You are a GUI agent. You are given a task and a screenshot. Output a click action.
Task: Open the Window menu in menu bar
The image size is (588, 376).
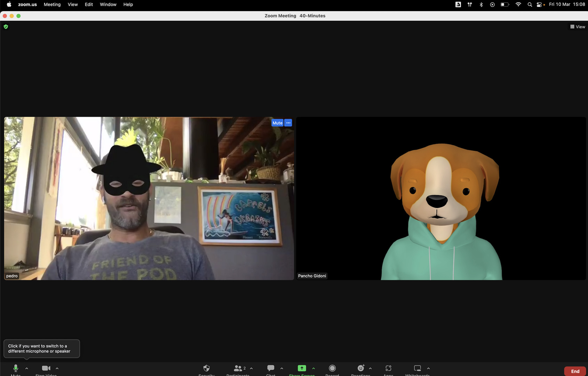(108, 5)
